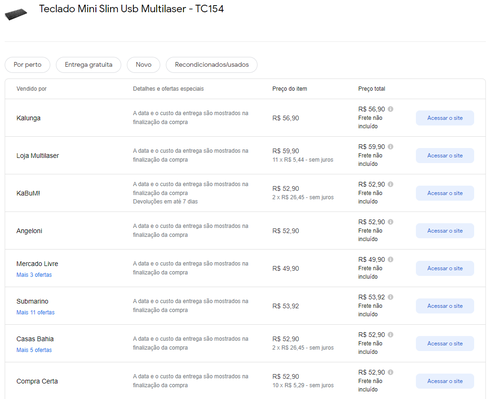Image resolution: width=500 pixels, height=399 pixels.
Task: Select the KaBuM! seller name
Action: tap(28, 193)
